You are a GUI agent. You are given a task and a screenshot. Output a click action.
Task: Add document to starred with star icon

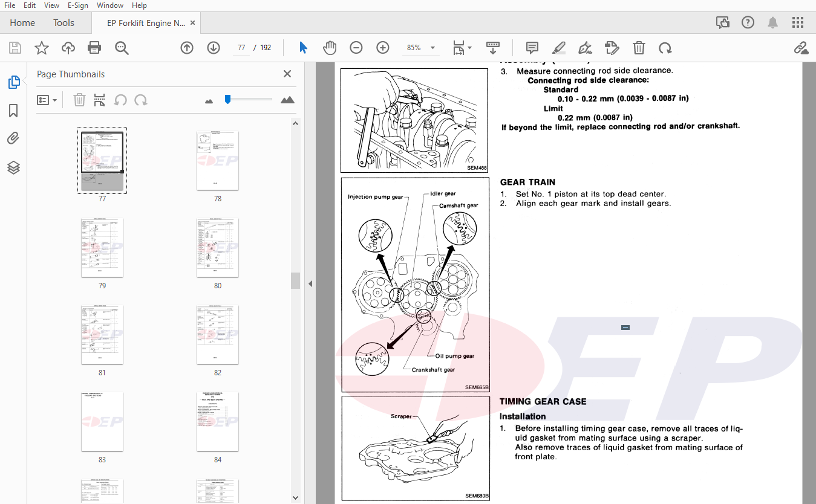tap(42, 48)
